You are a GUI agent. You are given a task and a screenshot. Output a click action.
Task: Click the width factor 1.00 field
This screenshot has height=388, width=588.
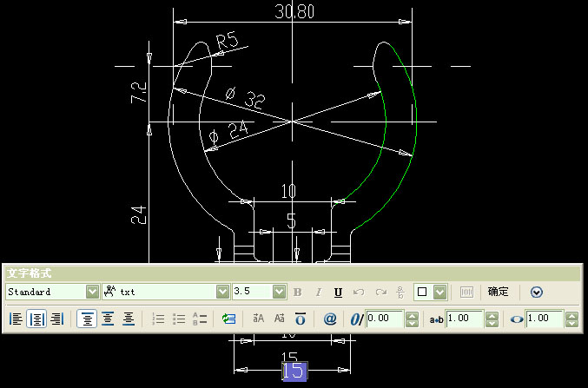coord(545,319)
